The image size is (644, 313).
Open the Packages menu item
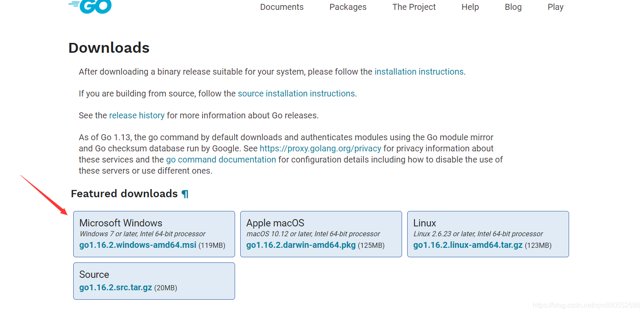pyautogui.click(x=348, y=7)
